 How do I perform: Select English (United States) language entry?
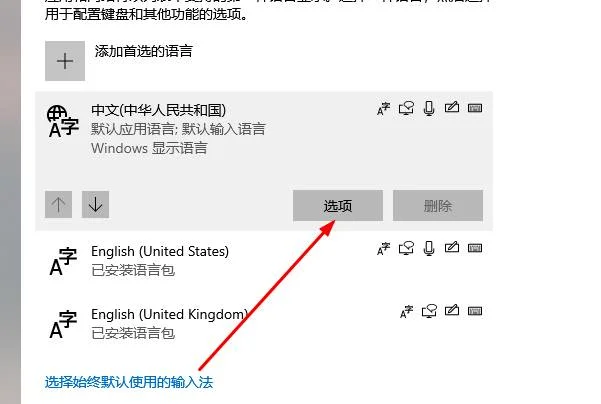264,261
